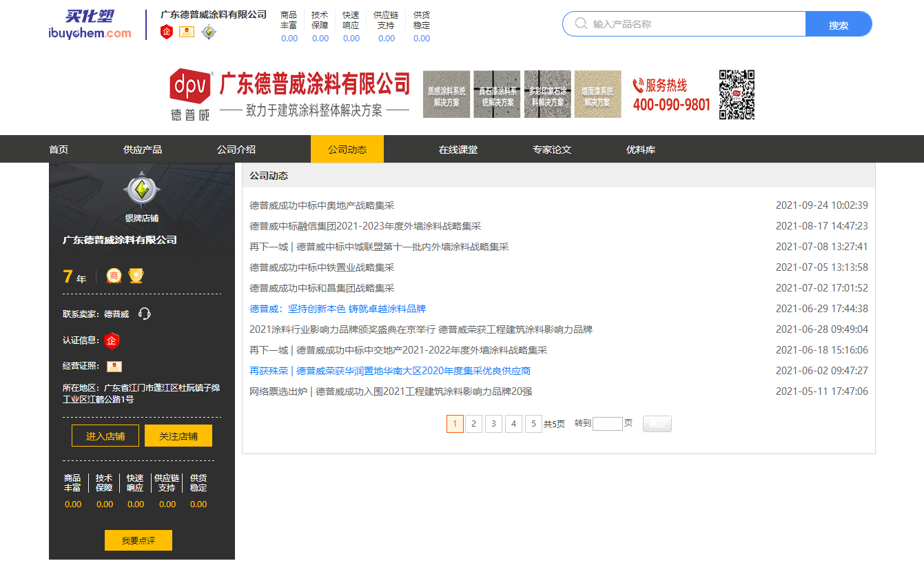Click the 进入店铺 button
This screenshot has height=561, width=924.
tap(105, 436)
